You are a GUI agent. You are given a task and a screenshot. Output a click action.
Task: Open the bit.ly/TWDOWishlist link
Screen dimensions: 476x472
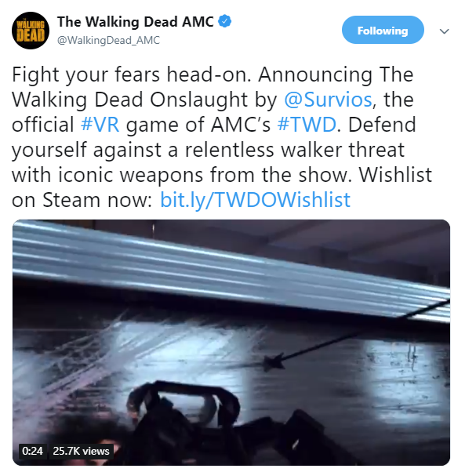[x=256, y=200]
